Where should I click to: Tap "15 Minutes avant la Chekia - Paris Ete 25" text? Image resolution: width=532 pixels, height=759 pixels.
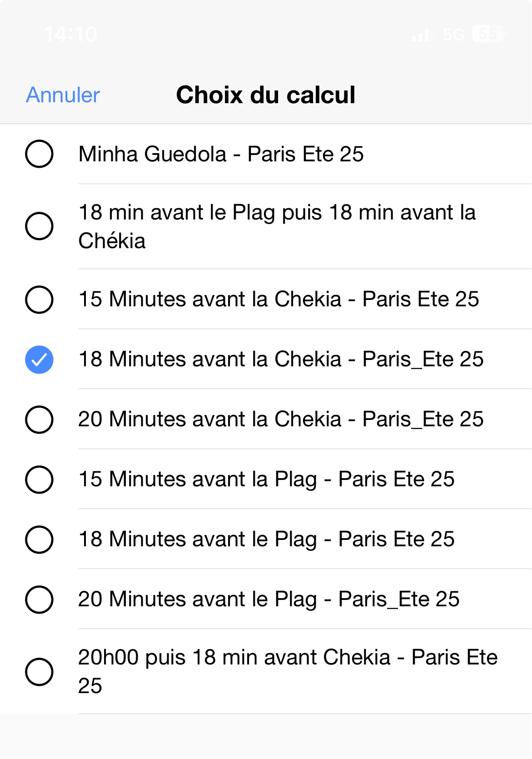[278, 300]
